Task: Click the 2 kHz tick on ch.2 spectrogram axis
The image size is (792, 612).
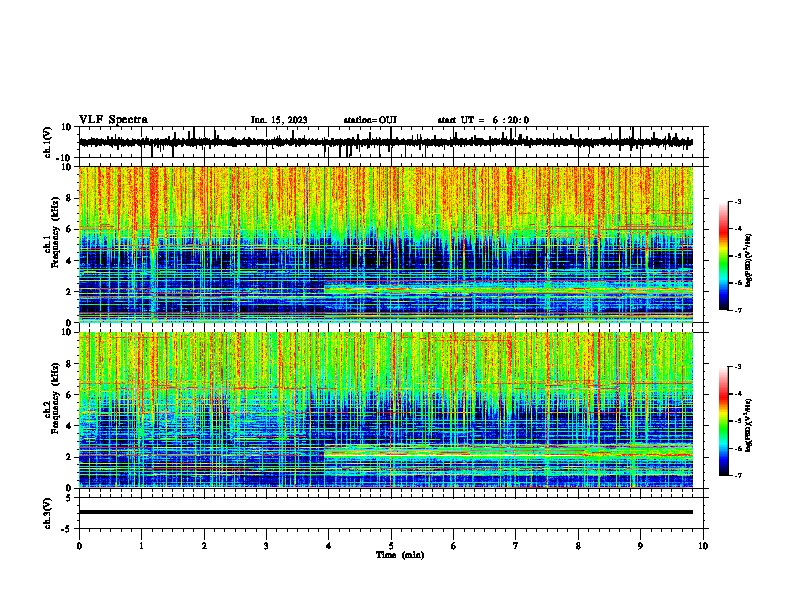Action: point(69,457)
